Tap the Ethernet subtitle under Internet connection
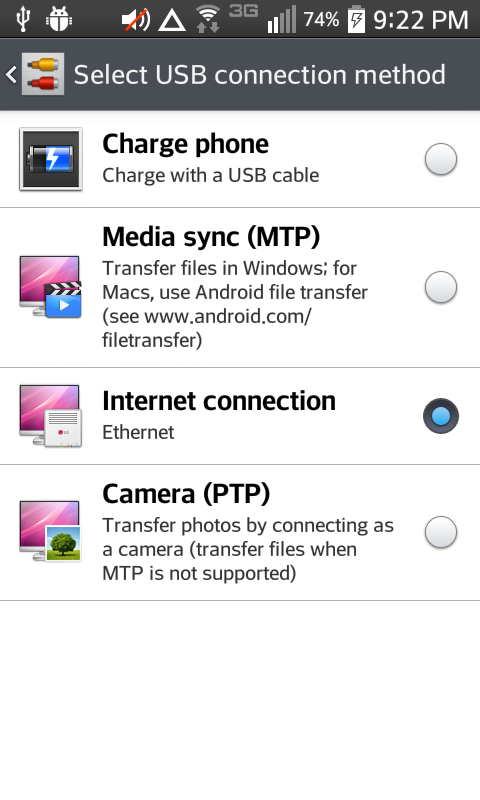Screen dimensions: 480x800 [138, 432]
